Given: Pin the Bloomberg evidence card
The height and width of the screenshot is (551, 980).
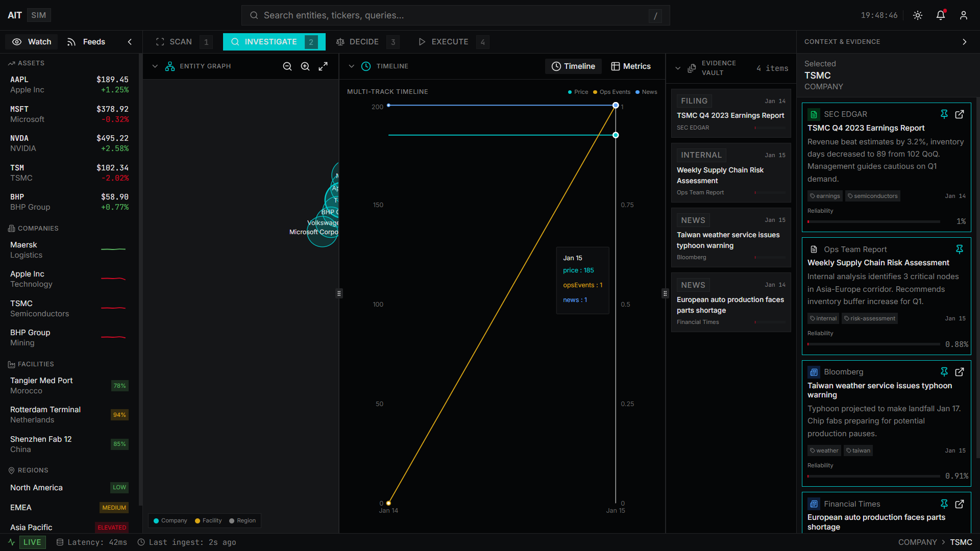Looking at the screenshot, I should (944, 372).
